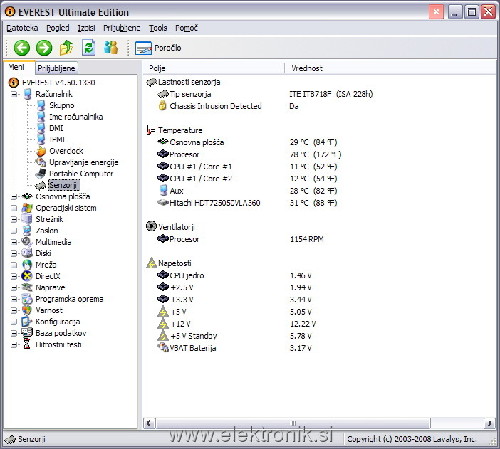500x449 pixels.
Task: Open the Priljubljene menu
Action: 122,28
